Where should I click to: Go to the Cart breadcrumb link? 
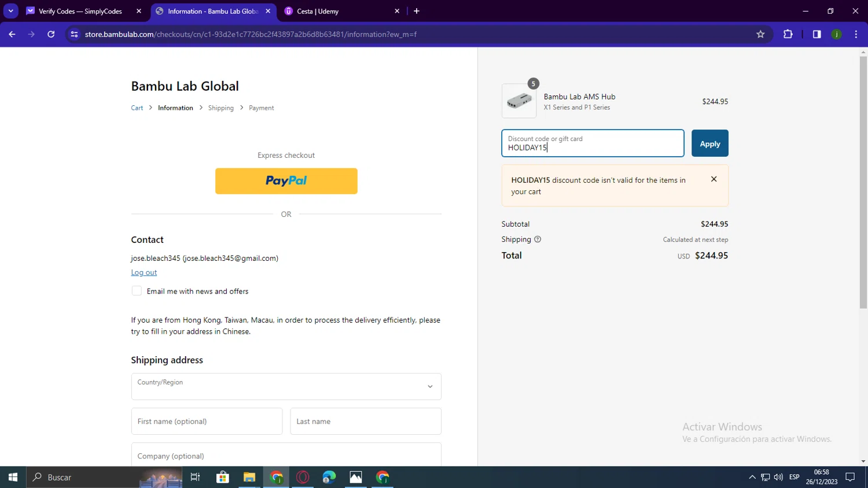tap(137, 108)
